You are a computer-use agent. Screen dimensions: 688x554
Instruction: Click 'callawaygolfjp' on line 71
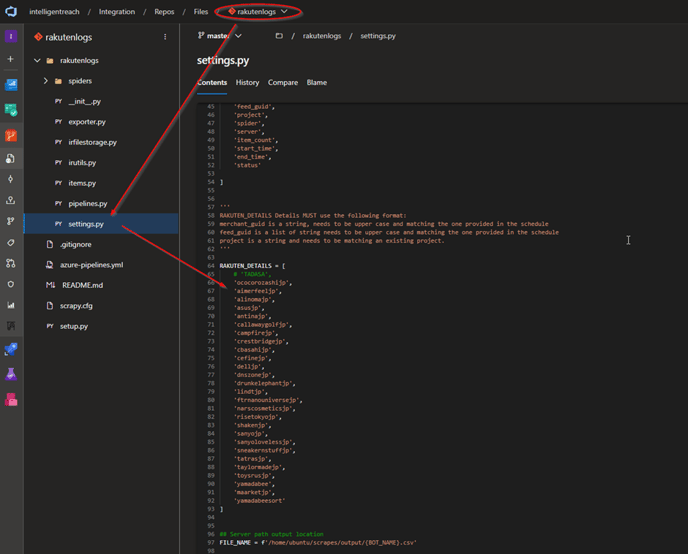(263, 325)
